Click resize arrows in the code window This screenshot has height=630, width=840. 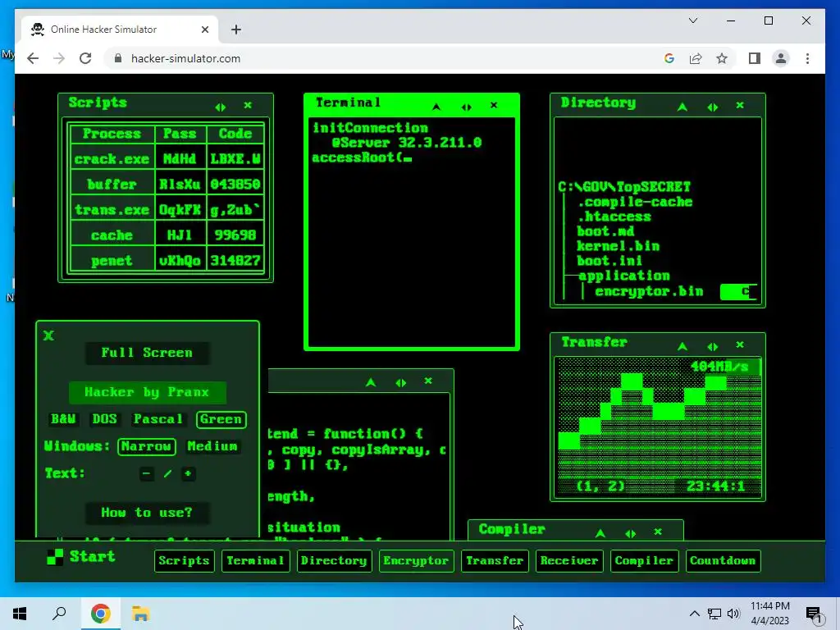tap(400, 383)
